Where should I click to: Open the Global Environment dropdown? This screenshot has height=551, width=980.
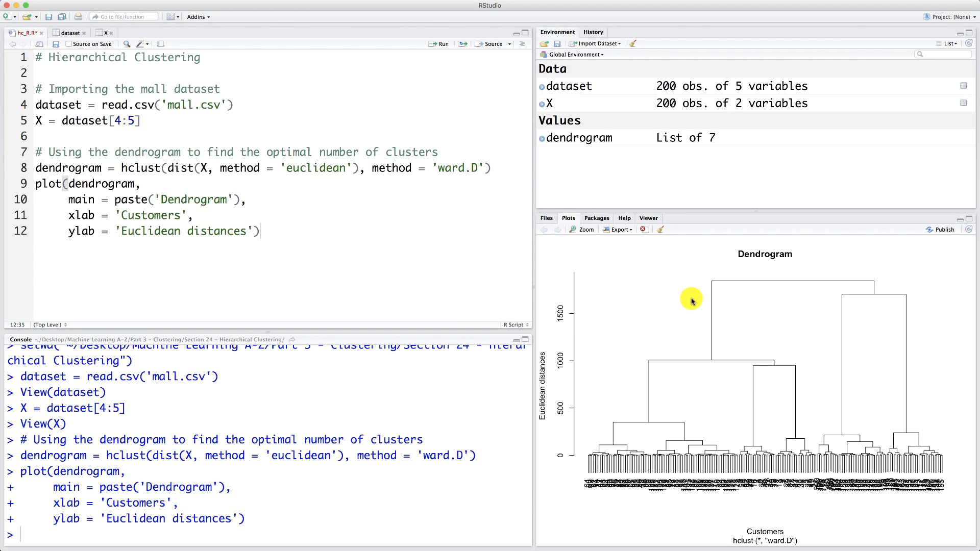click(572, 55)
